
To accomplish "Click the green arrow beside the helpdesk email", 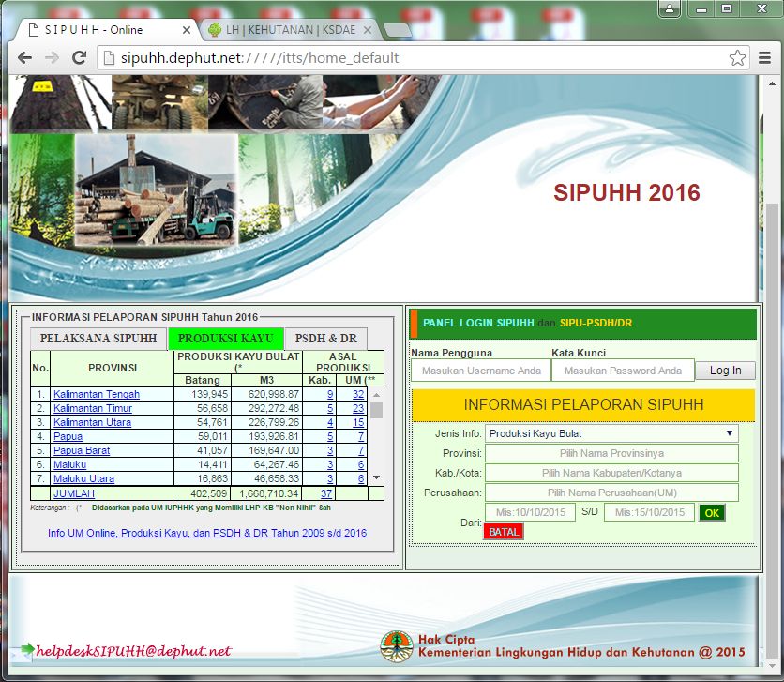I will (27, 649).
